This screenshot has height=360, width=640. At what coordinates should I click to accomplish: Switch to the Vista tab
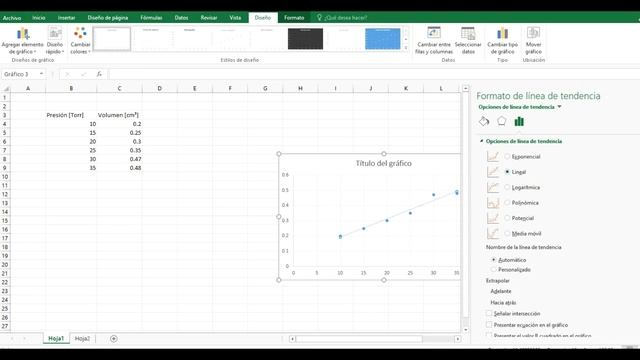[x=235, y=18]
